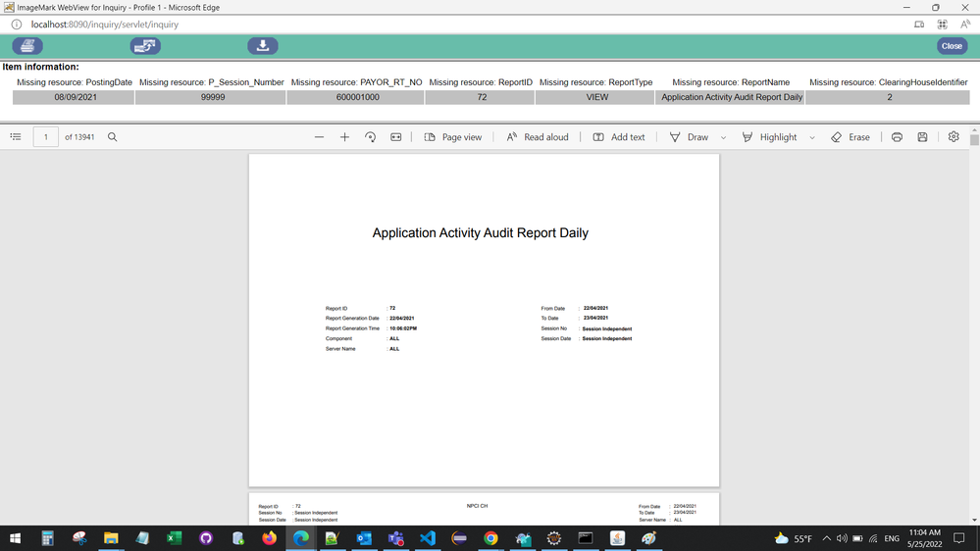
Task: Click the scrollbar down arrow
Action: [974, 520]
